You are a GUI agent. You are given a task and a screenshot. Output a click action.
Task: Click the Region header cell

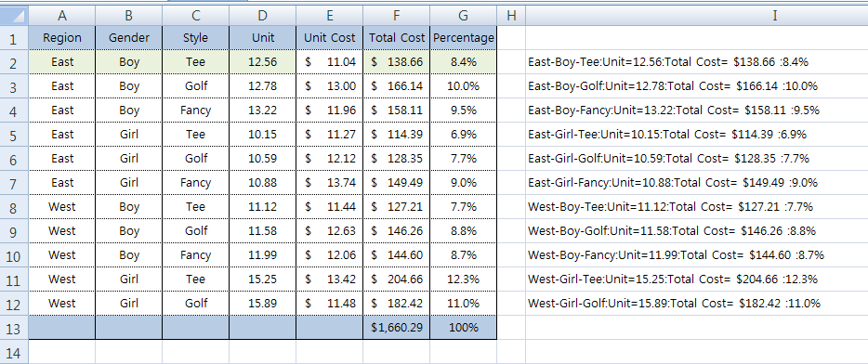pos(62,38)
